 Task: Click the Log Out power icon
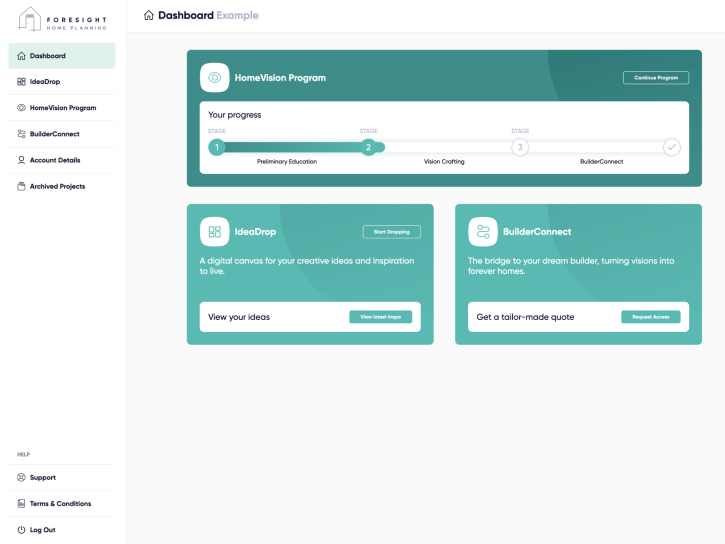point(21,530)
